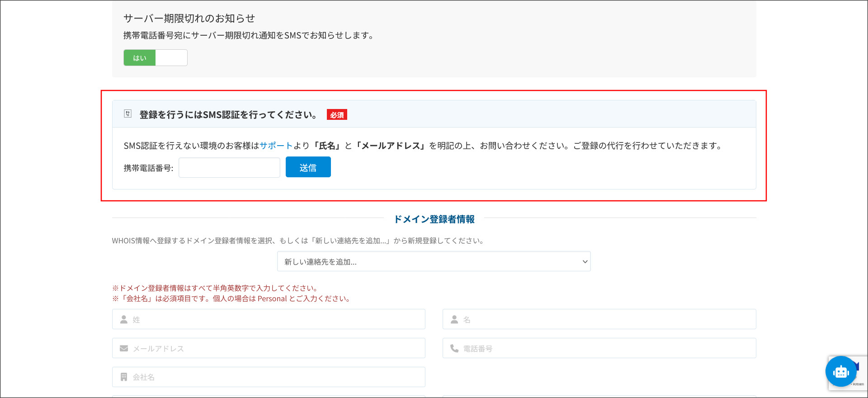Click the building icon in 会社名 field
The image size is (868, 398).
point(124,377)
